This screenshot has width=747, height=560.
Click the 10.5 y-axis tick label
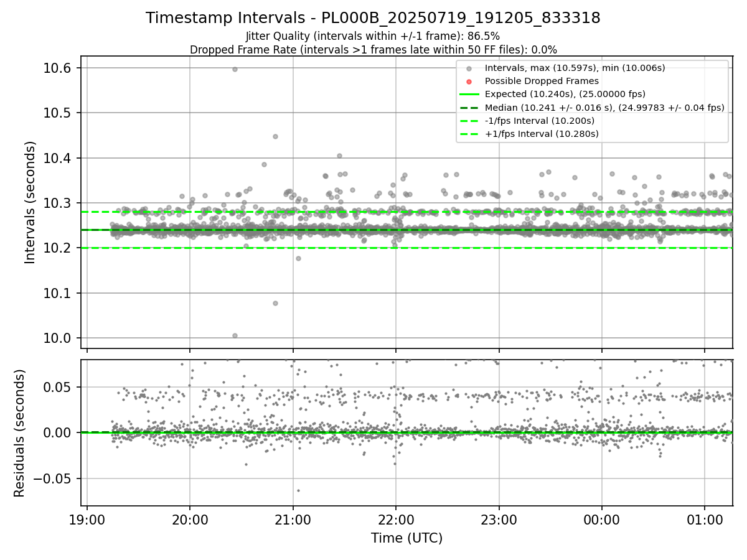(58, 113)
